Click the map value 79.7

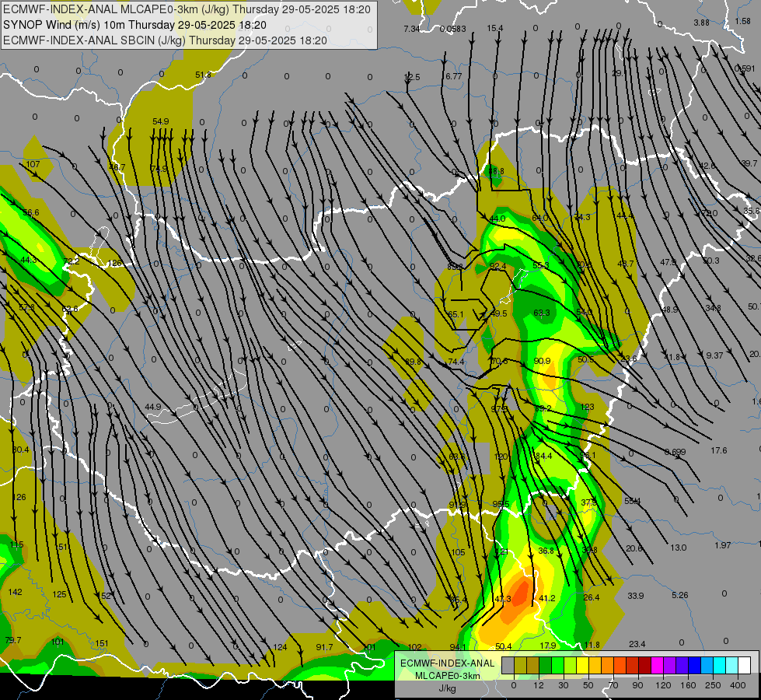click(x=13, y=640)
